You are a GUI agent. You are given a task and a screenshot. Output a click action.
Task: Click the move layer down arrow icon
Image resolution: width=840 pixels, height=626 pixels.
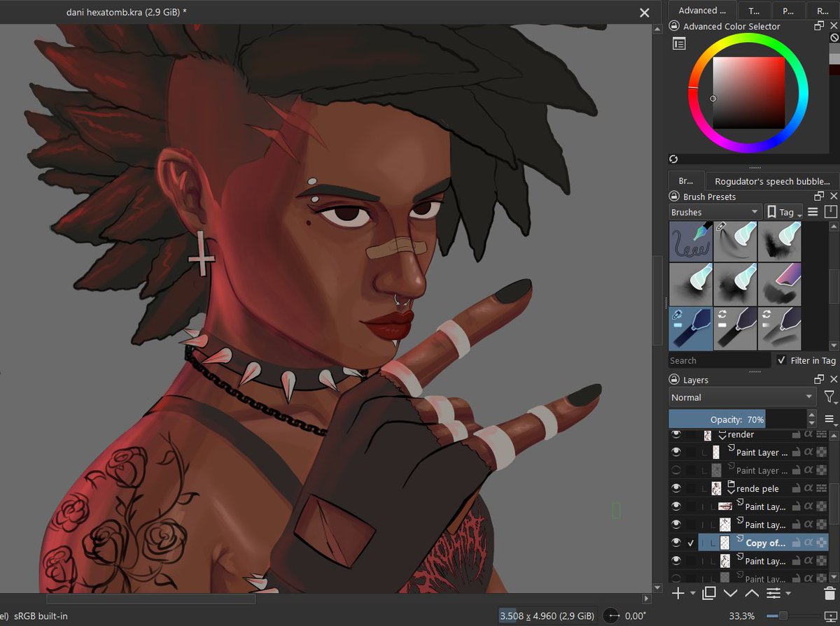[731, 593]
